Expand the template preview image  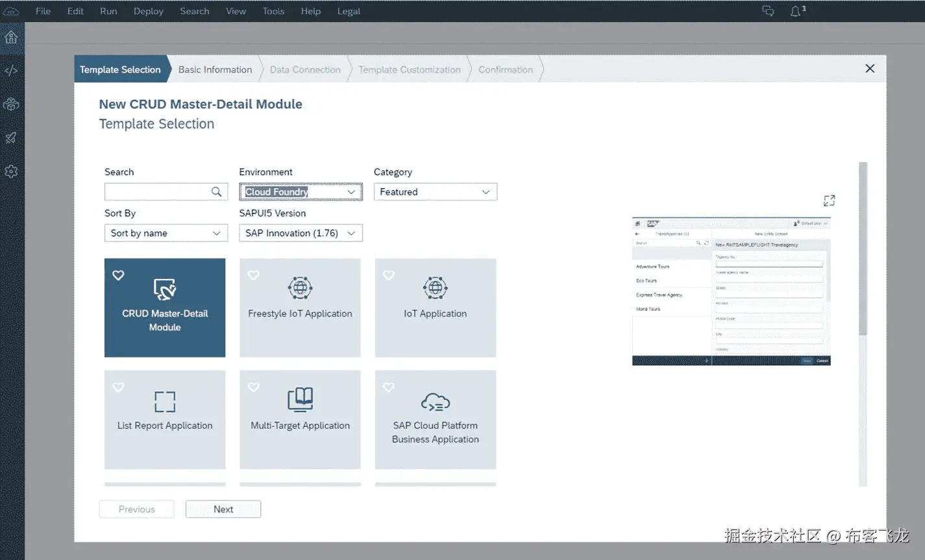click(829, 201)
